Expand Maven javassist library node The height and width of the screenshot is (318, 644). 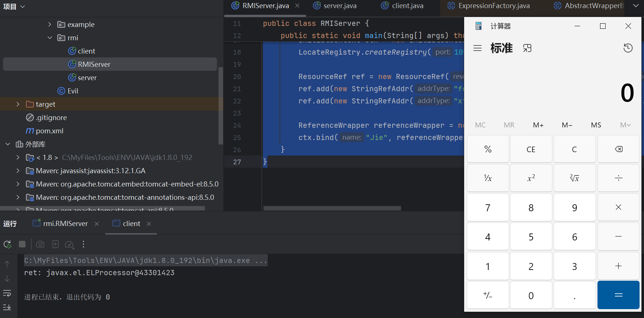pyautogui.click(x=18, y=171)
